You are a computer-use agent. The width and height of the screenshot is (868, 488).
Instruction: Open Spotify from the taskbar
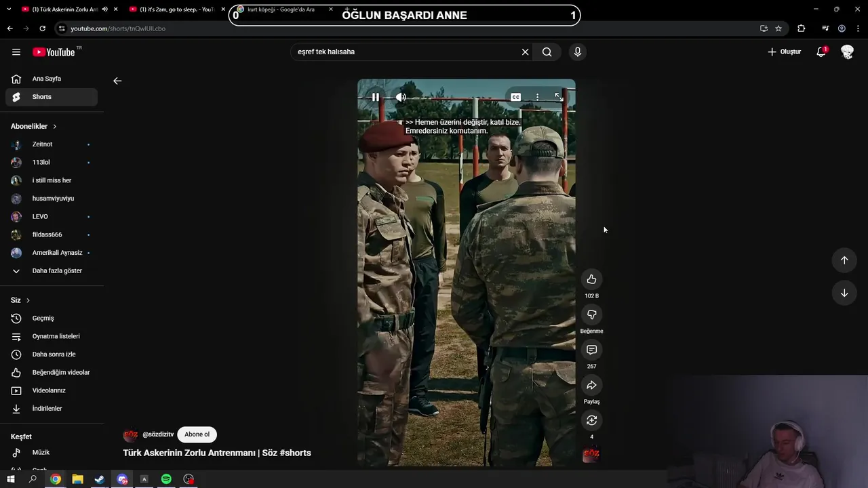coord(166,479)
